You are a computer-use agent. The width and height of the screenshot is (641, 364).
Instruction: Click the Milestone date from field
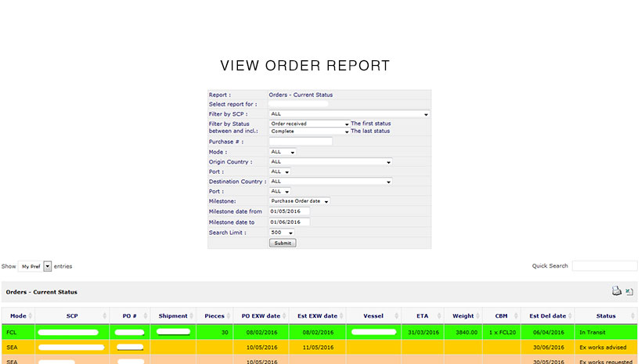(289, 211)
